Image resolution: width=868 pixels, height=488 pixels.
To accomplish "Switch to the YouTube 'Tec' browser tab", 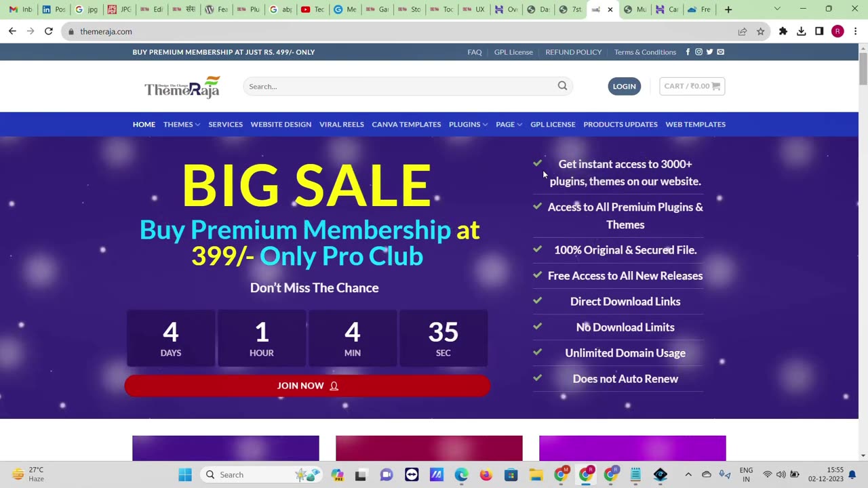I will 313,9.
